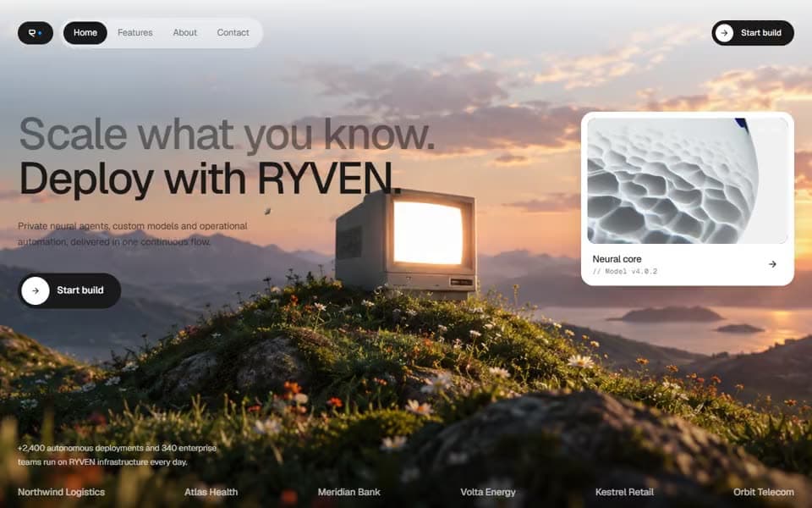Screen dimensions: 812x508
Task: Select the Kestrel Retail client name
Action: pos(624,492)
